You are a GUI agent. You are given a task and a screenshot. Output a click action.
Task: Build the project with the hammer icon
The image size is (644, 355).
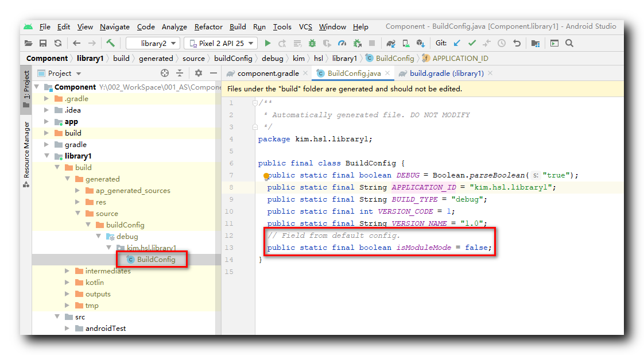pos(110,43)
